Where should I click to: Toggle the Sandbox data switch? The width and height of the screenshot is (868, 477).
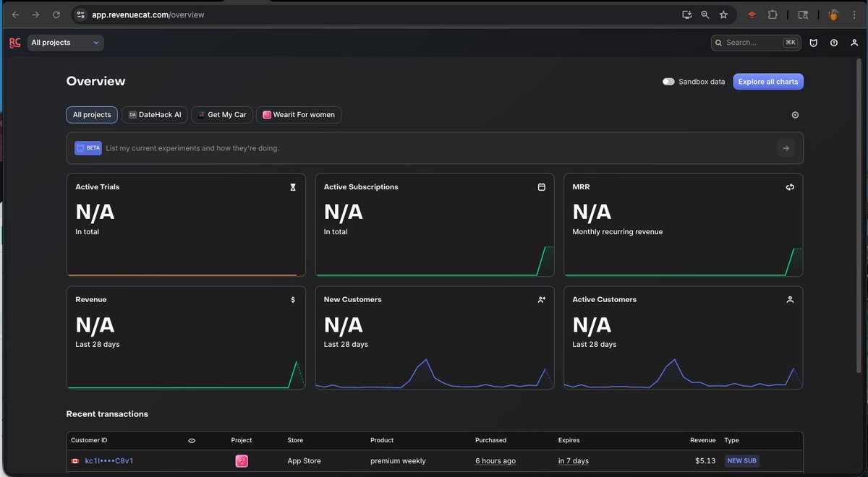tap(668, 82)
